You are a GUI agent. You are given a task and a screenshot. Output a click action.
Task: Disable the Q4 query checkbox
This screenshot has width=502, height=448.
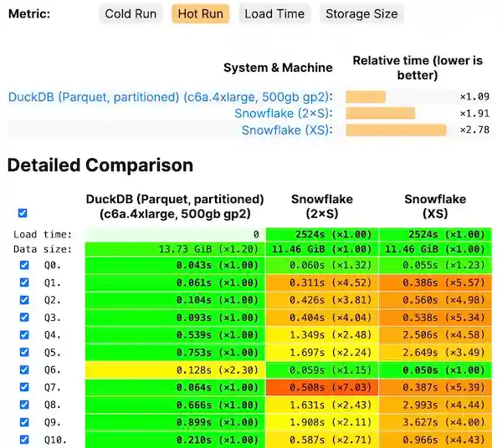(x=24, y=335)
